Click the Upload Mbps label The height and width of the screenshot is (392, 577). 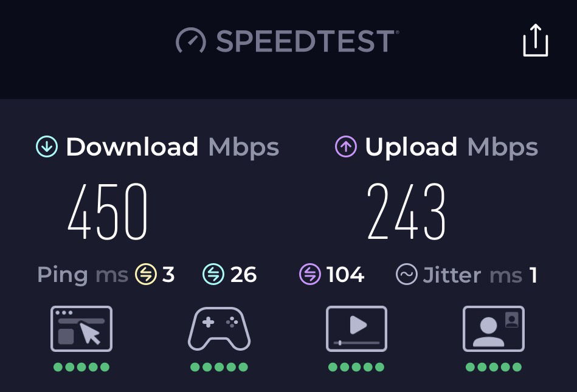[452, 147]
